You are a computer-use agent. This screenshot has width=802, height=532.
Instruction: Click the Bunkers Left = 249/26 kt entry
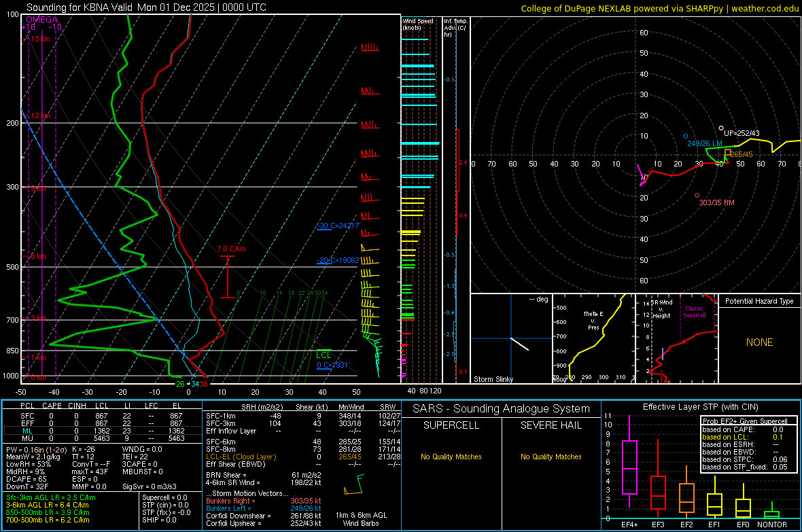[x=264, y=508]
